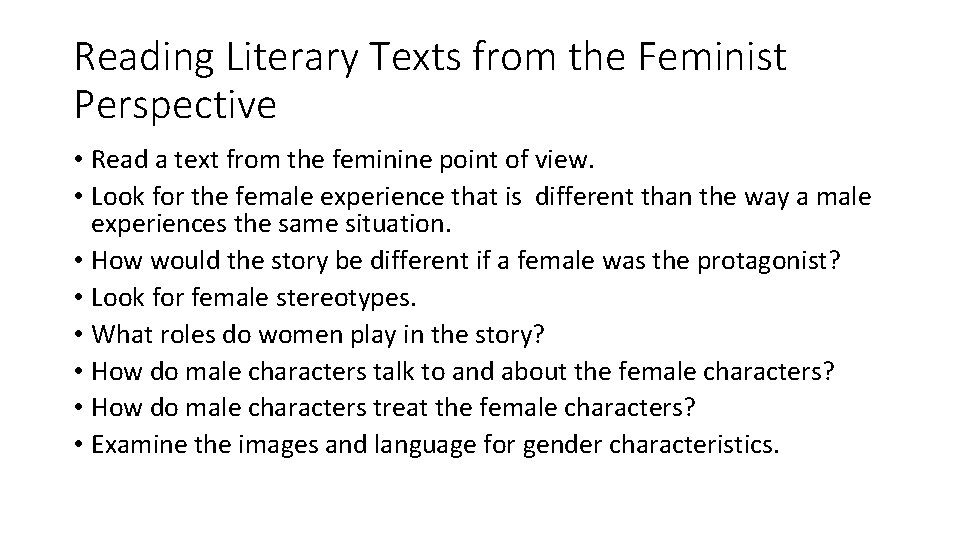Click the bullet asking about a female protagonist
This screenshot has width=960, height=540.
point(465,261)
